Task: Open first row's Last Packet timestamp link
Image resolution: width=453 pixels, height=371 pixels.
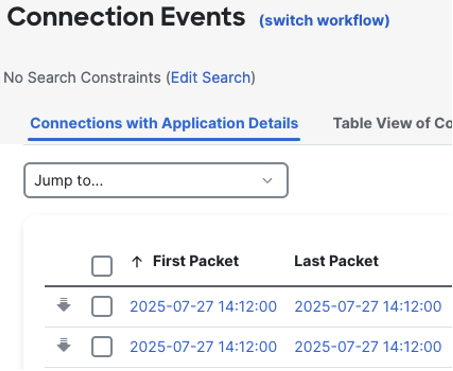Action: 368,306
